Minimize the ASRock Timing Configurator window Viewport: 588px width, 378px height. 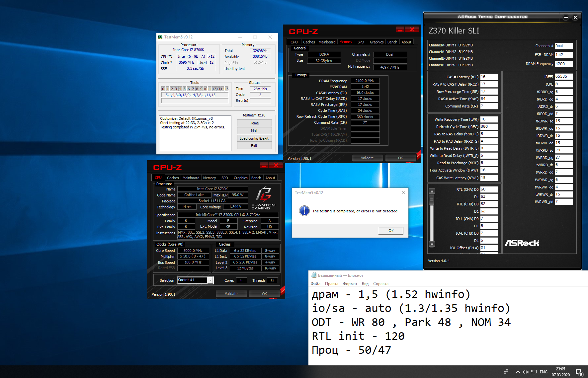pyautogui.click(x=566, y=17)
